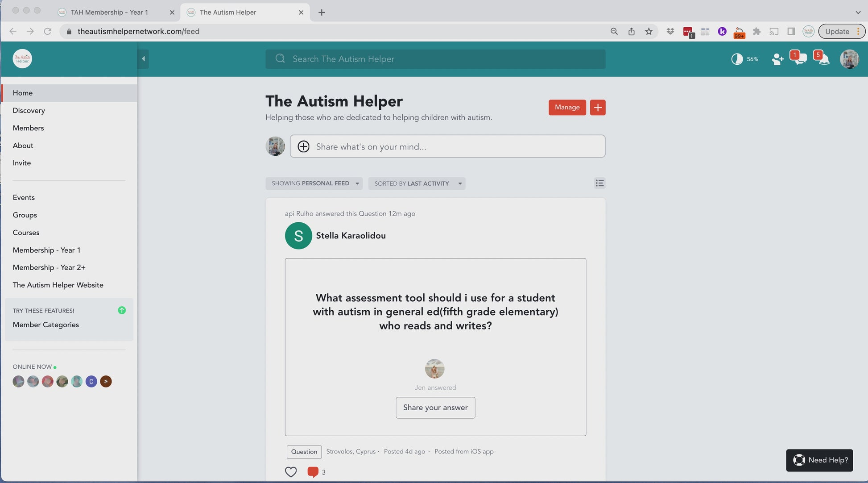Click the browser Update button
868x483 pixels.
coord(842,31)
